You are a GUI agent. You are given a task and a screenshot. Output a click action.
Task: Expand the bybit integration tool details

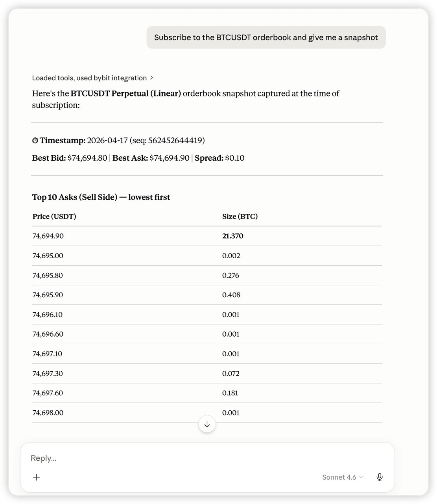(x=92, y=78)
